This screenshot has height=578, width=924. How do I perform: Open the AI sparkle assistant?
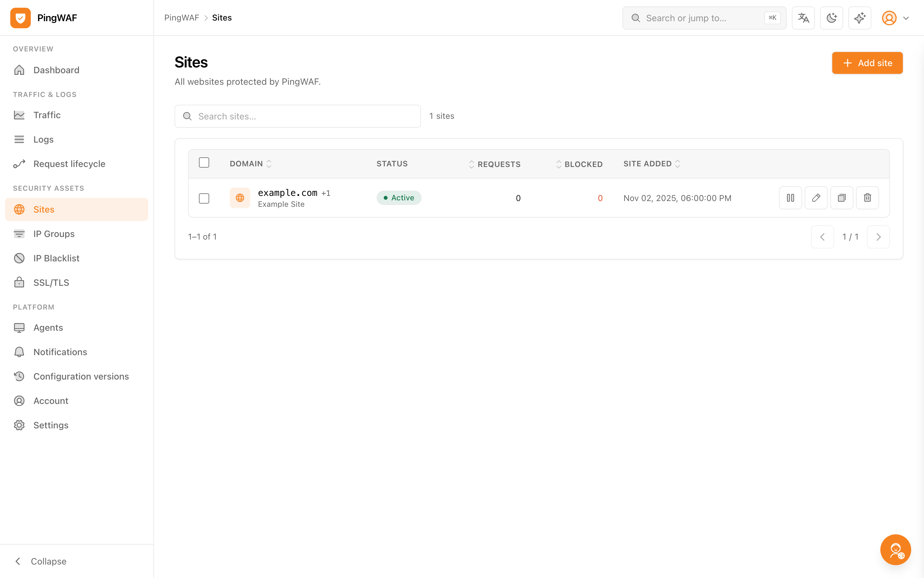coord(860,18)
